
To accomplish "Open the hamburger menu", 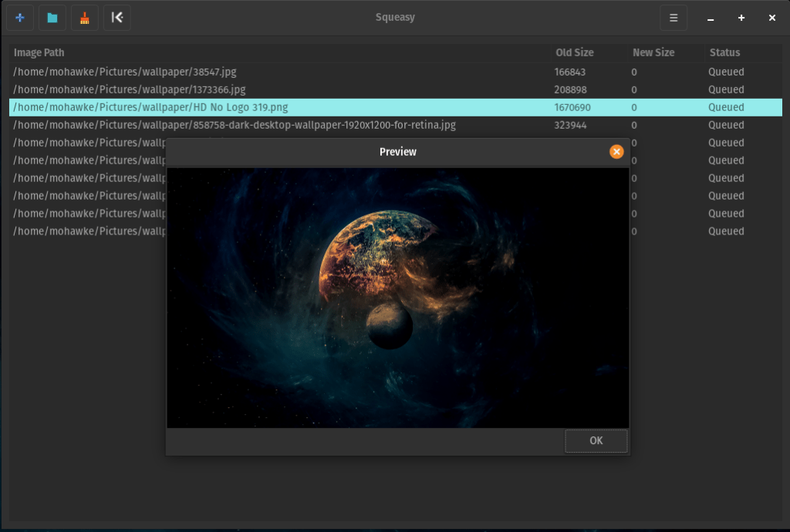I will (x=674, y=18).
